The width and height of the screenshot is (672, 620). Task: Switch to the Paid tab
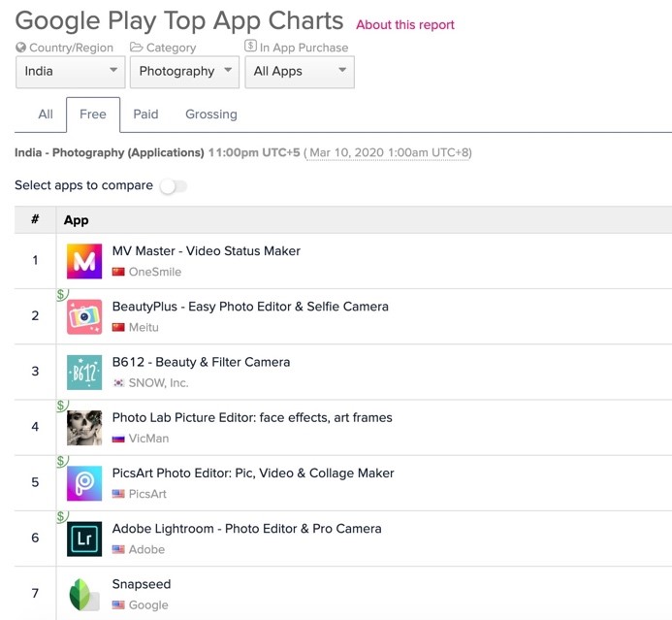point(145,114)
